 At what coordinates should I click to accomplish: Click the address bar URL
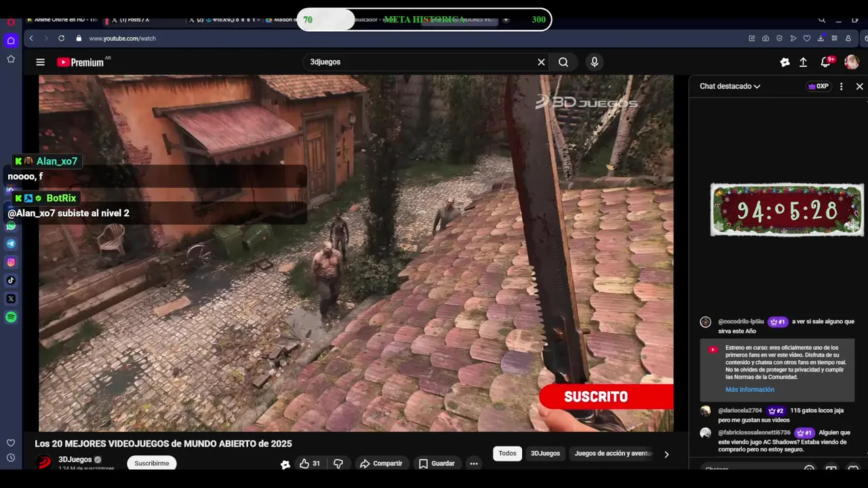122,39
